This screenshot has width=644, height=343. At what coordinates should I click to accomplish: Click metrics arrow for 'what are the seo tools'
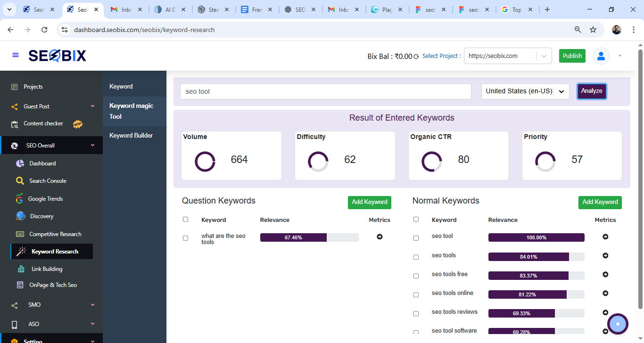click(380, 237)
